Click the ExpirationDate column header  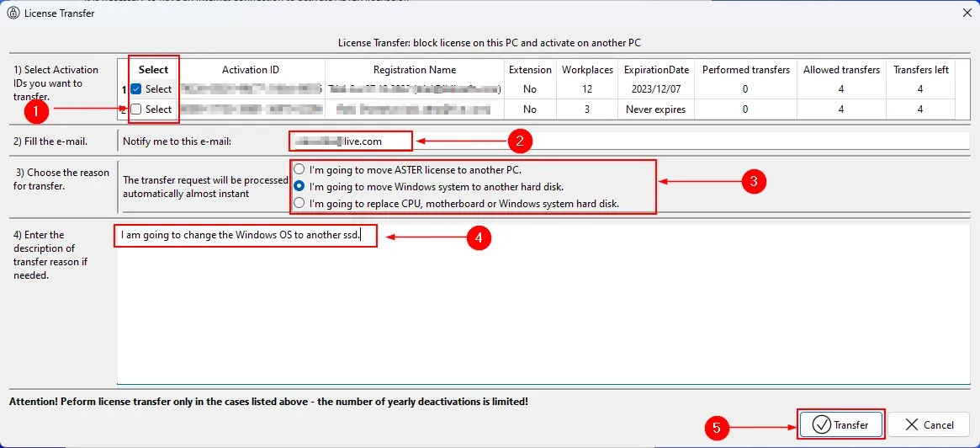[656, 70]
